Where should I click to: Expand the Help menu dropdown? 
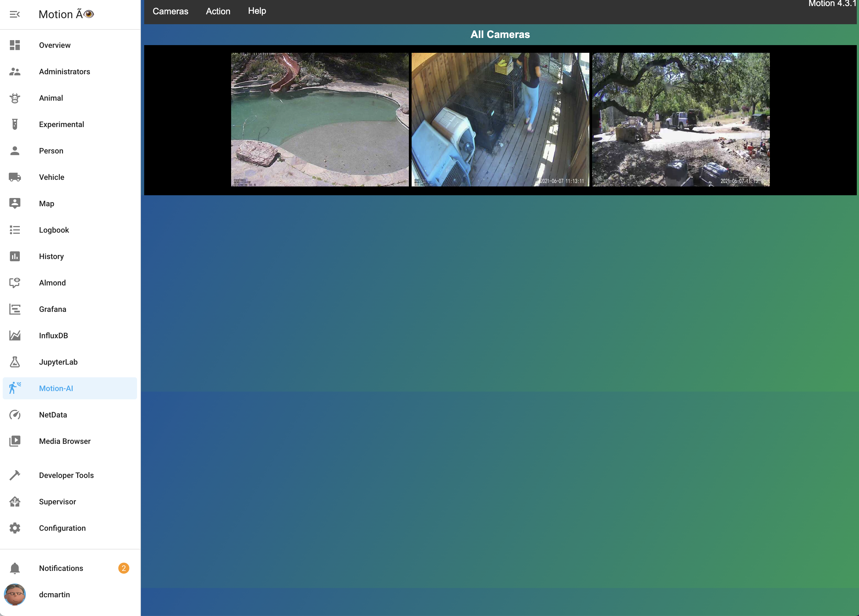pyautogui.click(x=257, y=11)
